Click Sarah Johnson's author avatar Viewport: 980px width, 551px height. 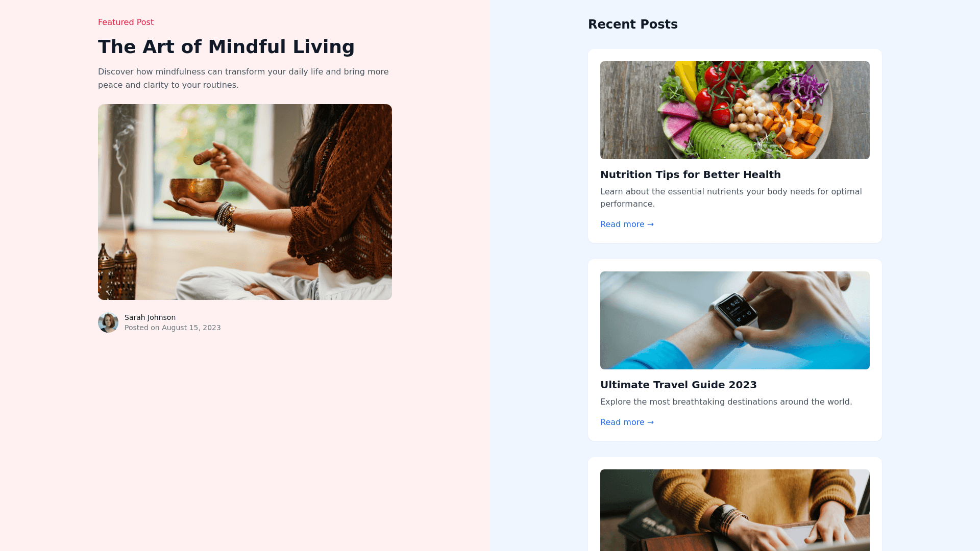(x=108, y=322)
